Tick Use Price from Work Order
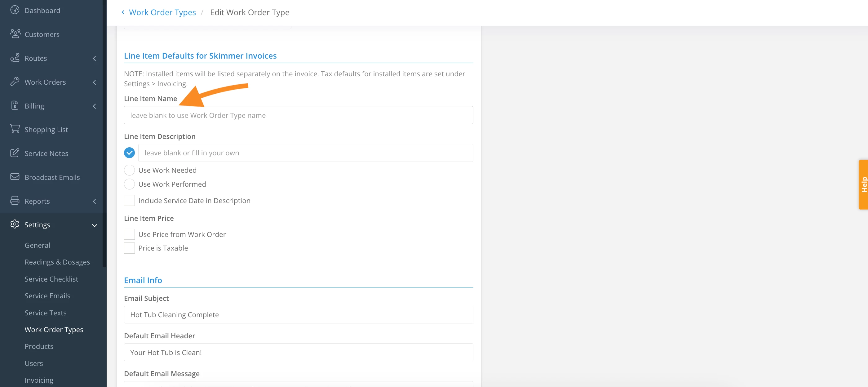Viewport: 868px width, 387px height. click(x=129, y=234)
